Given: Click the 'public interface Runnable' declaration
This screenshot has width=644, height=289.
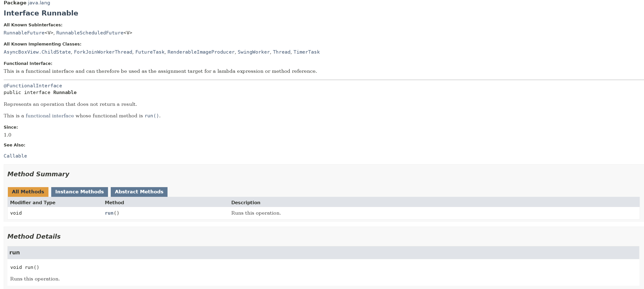Looking at the screenshot, I should [40, 92].
